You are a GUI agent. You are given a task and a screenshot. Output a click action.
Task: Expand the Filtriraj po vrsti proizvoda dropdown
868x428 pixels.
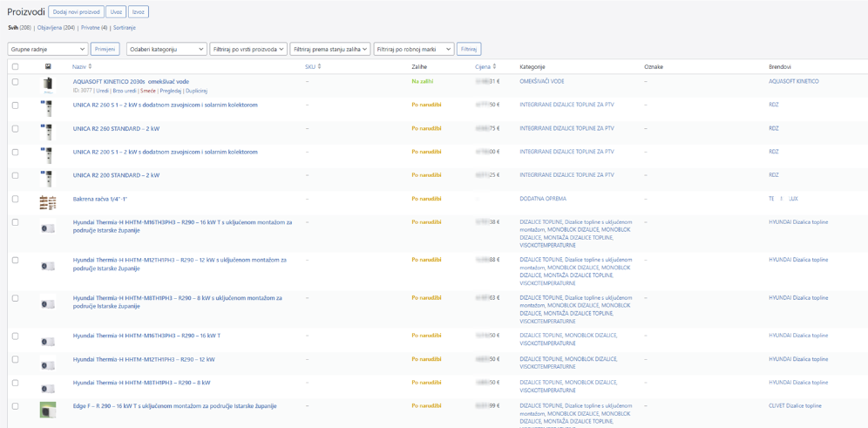[x=248, y=50]
